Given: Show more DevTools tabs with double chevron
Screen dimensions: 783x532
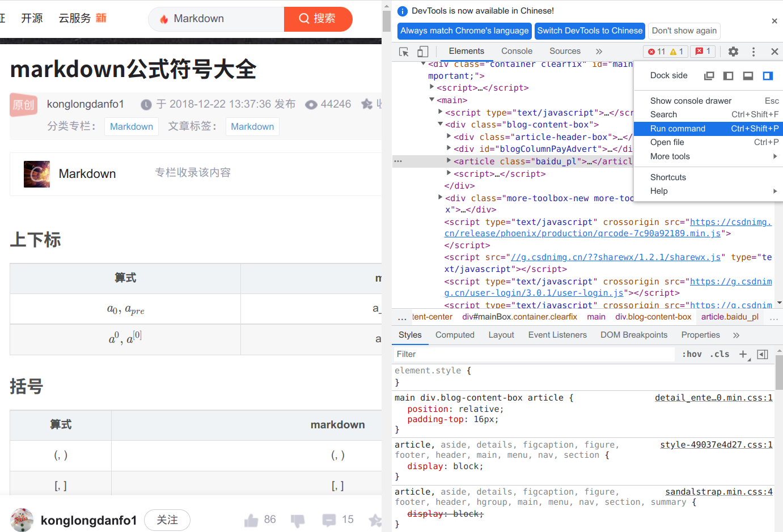Looking at the screenshot, I should click(599, 51).
